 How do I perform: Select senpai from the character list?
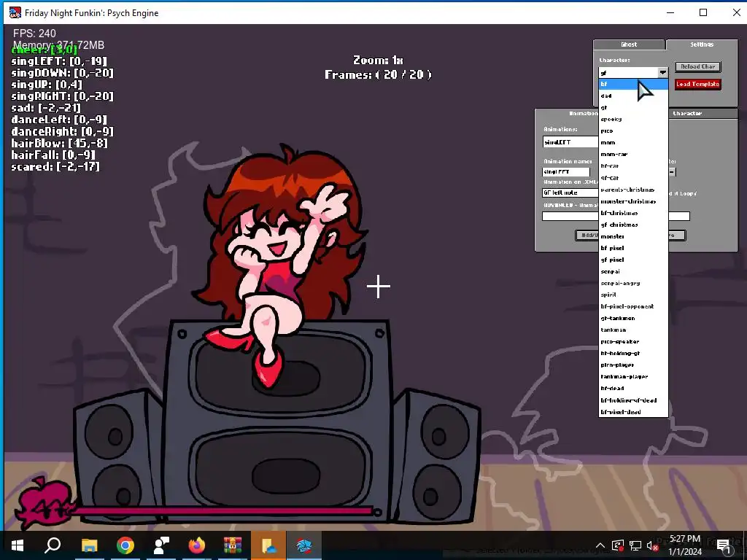pyautogui.click(x=633, y=271)
